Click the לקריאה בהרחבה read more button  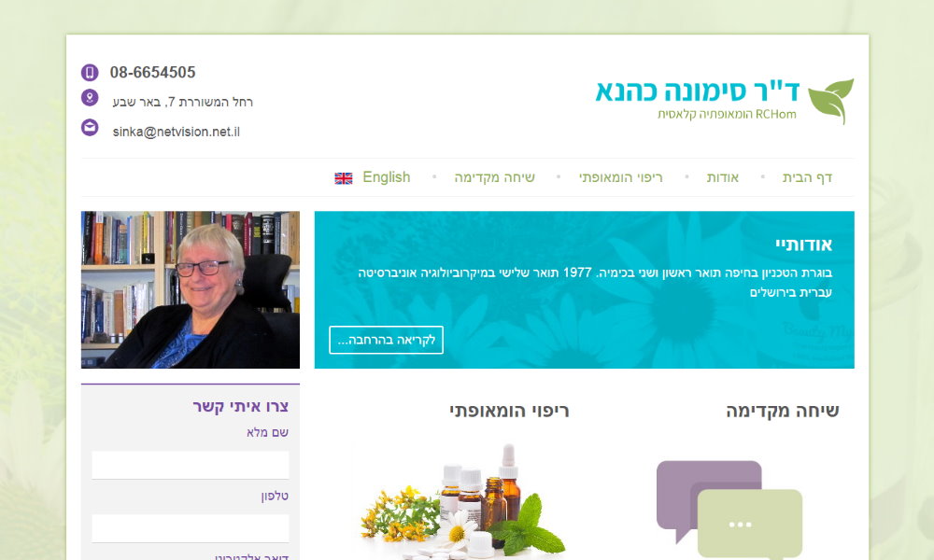(386, 340)
